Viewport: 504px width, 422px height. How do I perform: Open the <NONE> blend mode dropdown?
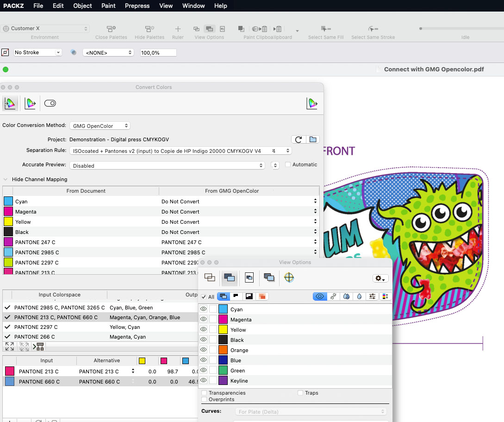pyautogui.click(x=108, y=52)
